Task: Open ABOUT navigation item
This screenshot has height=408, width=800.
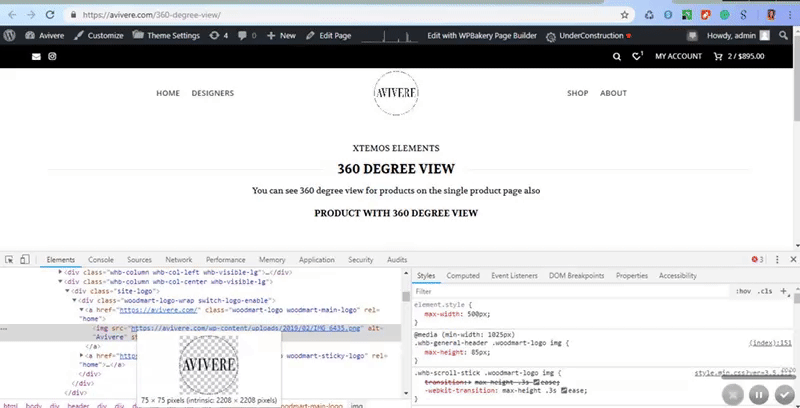Action: (x=613, y=93)
